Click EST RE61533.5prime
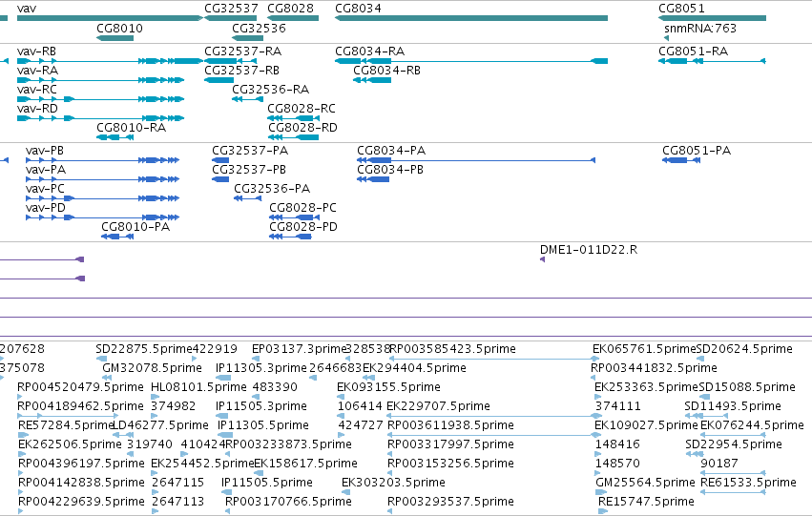This screenshot has height=516, width=812. [x=748, y=483]
